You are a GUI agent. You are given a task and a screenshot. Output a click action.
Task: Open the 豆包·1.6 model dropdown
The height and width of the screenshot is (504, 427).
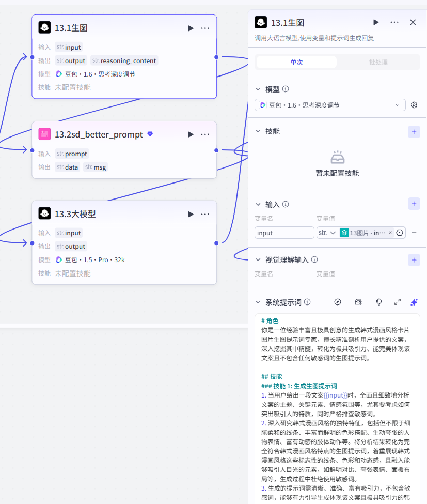click(x=330, y=105)
